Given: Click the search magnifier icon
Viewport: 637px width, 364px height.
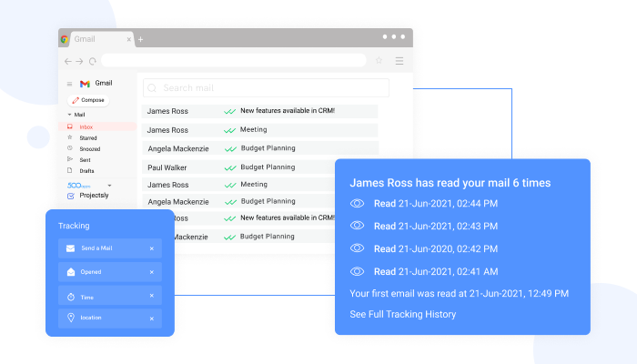Looking at the screenshot, I should (x=152, y=88).
